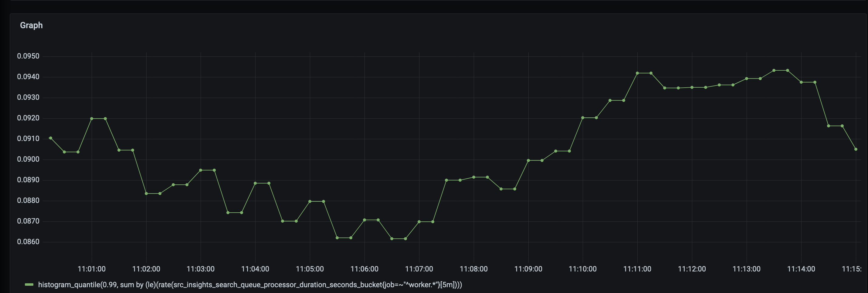Click the 0.0910 y-axis label
868x293 pixels.
[28, 139]
